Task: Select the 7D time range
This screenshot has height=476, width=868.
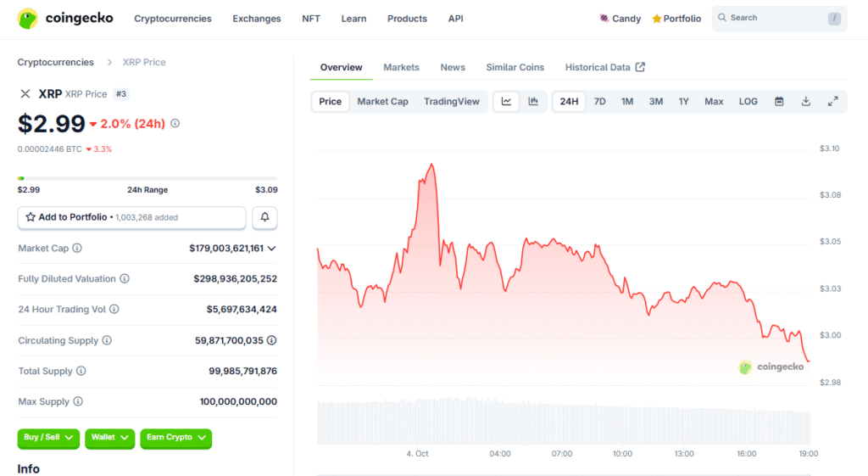Action: [599, 102]
